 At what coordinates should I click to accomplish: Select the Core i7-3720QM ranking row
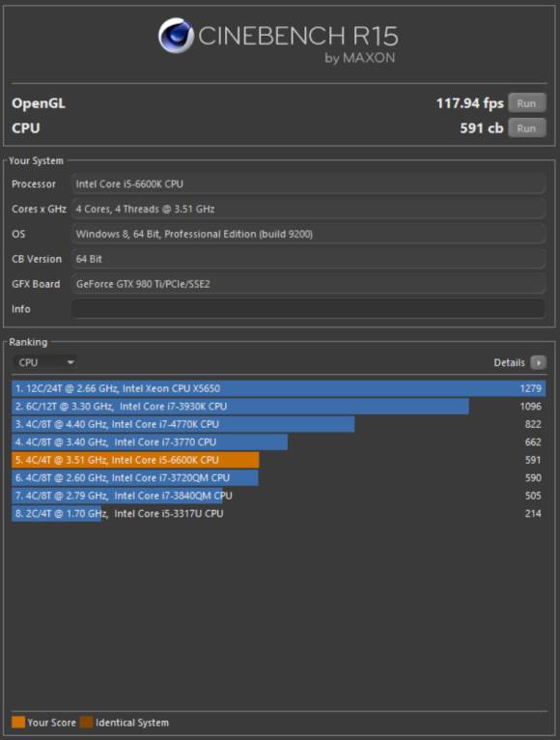279,478
